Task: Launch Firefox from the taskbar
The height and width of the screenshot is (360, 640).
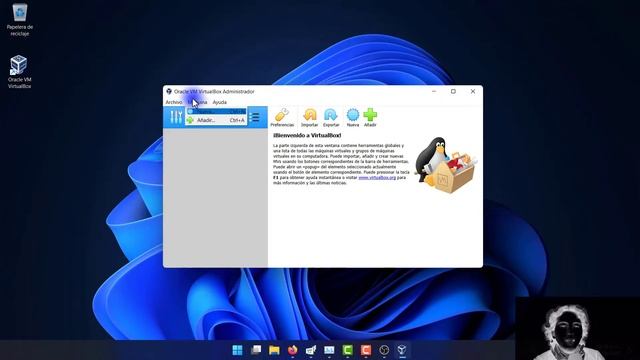Action: [292, 350]
